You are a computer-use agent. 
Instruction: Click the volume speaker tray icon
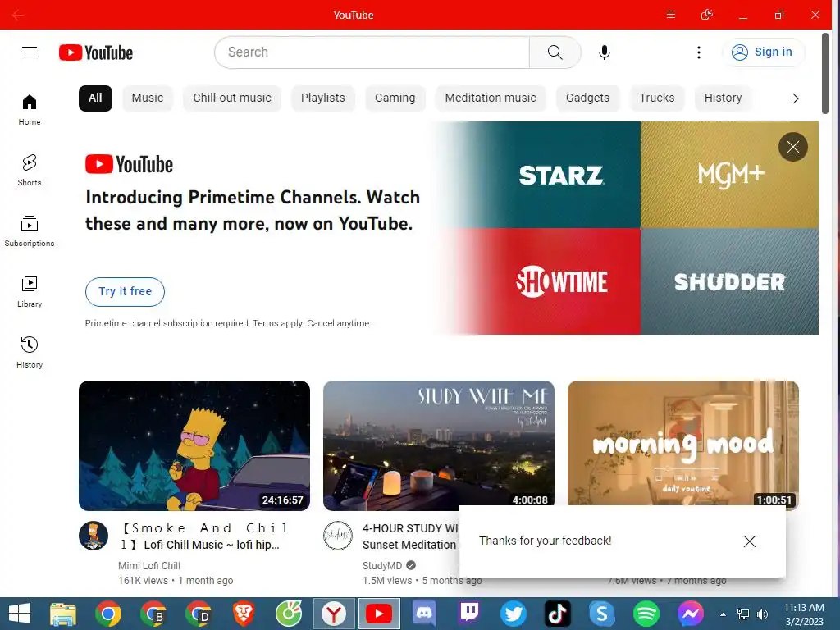click(762, 614)
